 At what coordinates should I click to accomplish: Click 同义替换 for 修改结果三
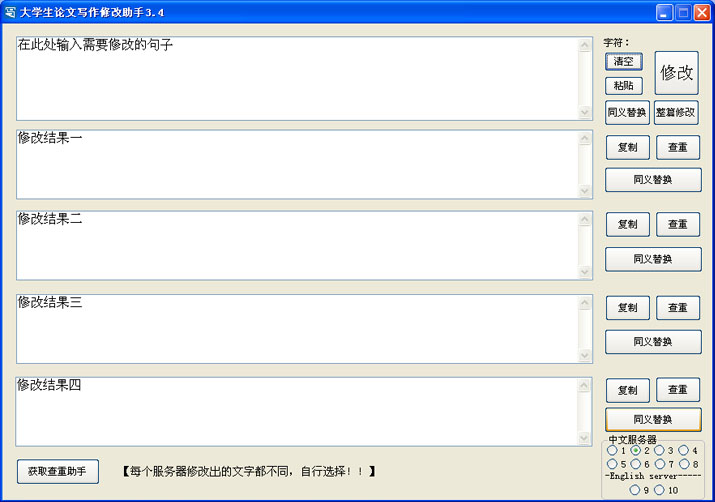pos(652,342)
